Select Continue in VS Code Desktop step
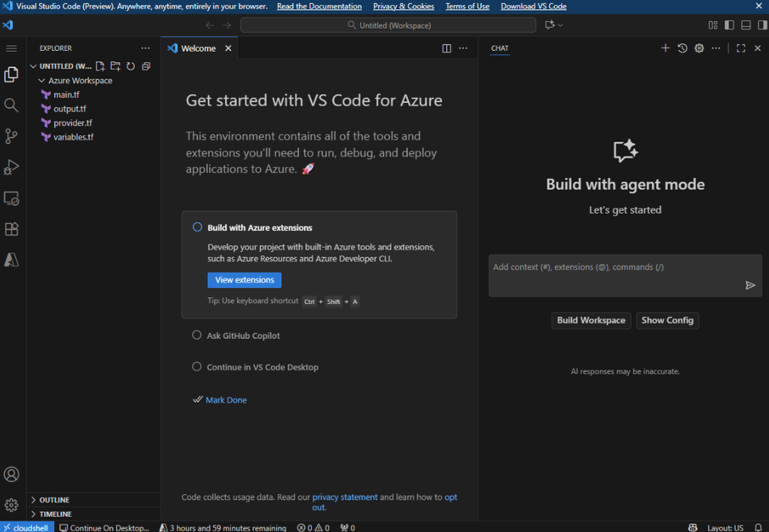 tap(262, 367)
